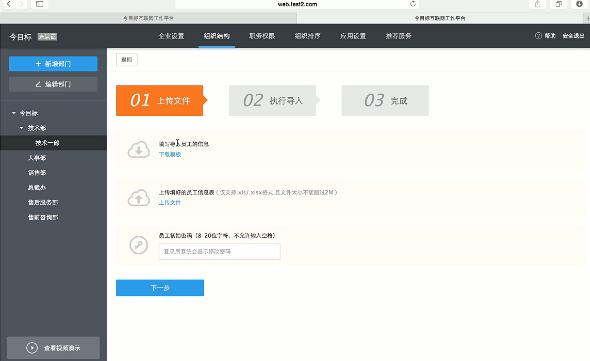Click the key icon beside password field
Screen dimensions: 590x361
(138, 245)
